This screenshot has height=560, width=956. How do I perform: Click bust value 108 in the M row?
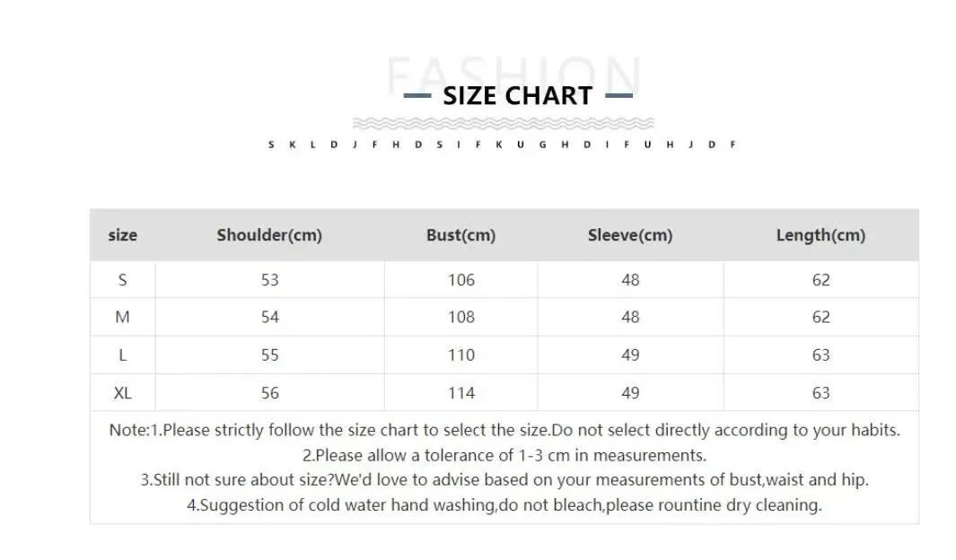pos(461,317)
